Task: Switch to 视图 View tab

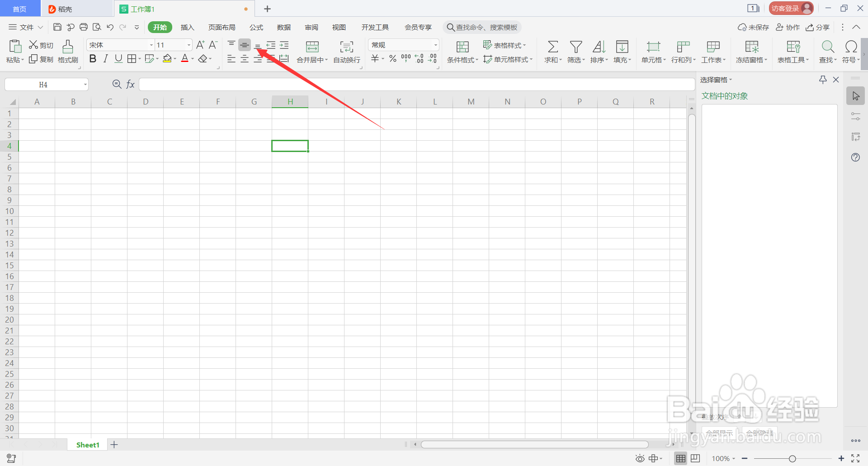Action: pyautogui.click(x=339, y=27)
